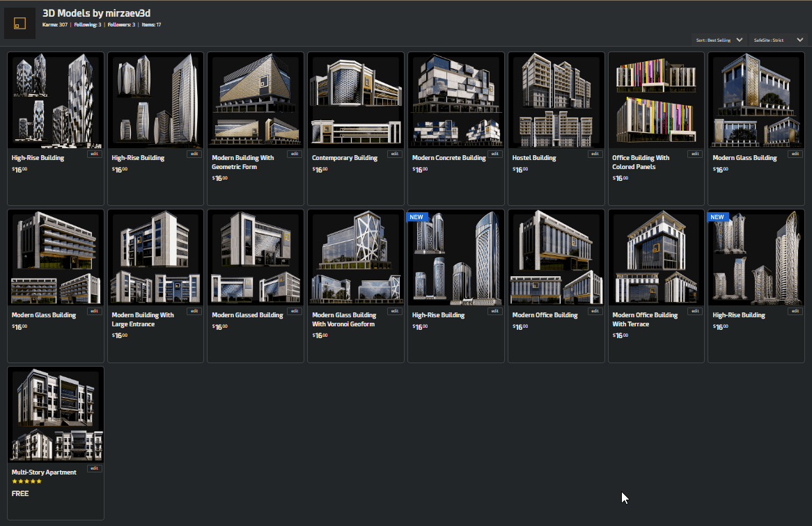Screen dimensions: 812x526
Task: Click the Hostel Building title link
Action: pyautogui.click(x=534, y=158)
